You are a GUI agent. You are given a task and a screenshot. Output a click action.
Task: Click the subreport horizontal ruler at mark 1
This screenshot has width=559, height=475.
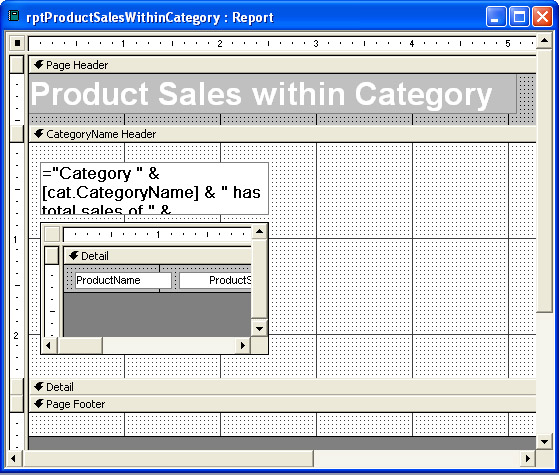pyautogui.click(x=158, y=234)
